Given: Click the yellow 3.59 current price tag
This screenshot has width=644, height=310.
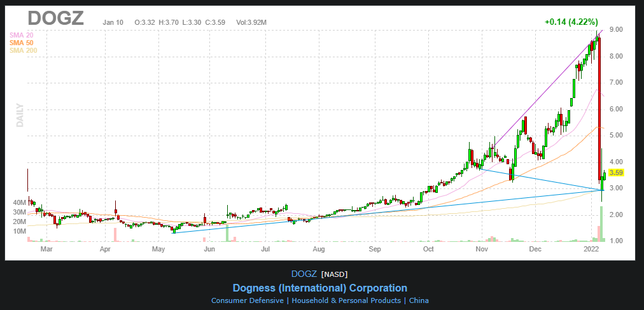Looking at the screenshot, I should click(x=617, y=173).
